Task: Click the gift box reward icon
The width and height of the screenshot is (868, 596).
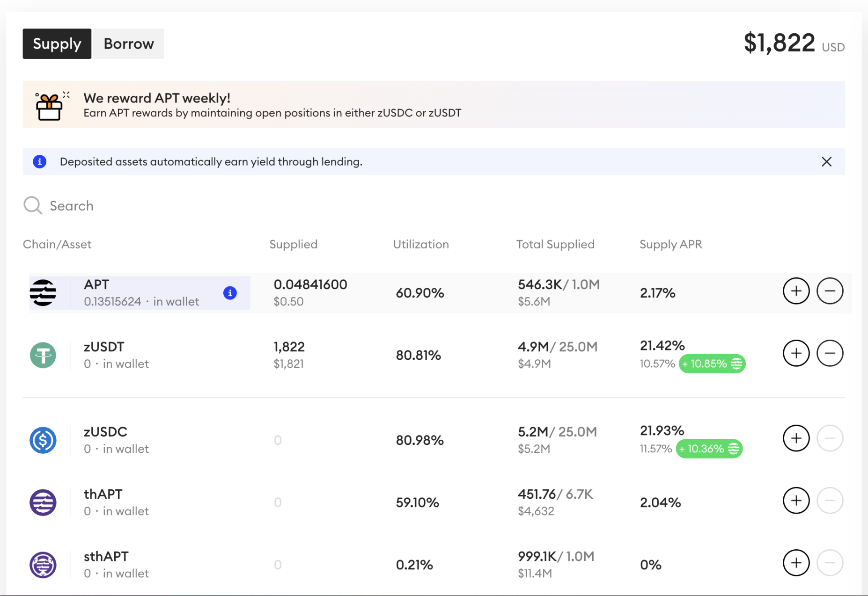Action: pos(50,106)
